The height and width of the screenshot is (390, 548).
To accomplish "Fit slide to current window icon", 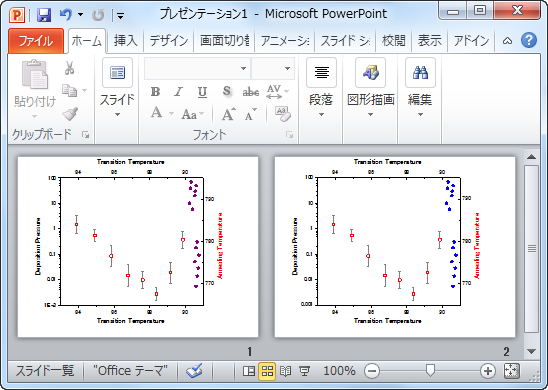I will 512,371.
